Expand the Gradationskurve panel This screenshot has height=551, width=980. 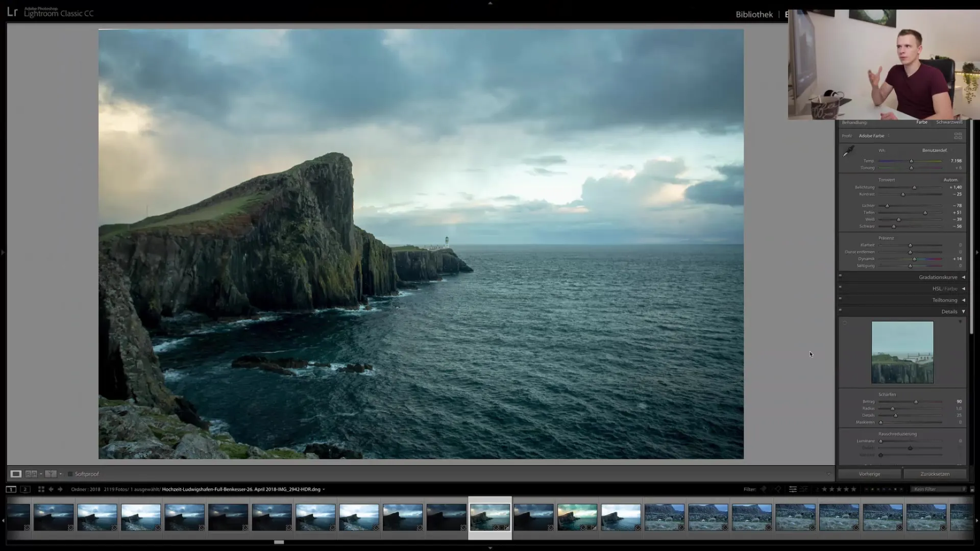[964, 278]
